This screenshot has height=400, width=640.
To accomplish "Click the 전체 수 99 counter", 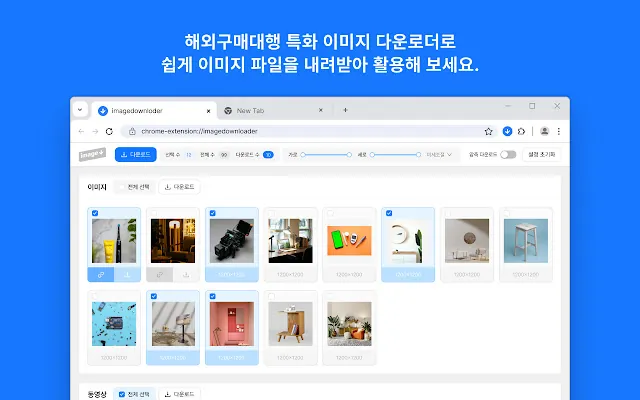I will coord(214,155).
